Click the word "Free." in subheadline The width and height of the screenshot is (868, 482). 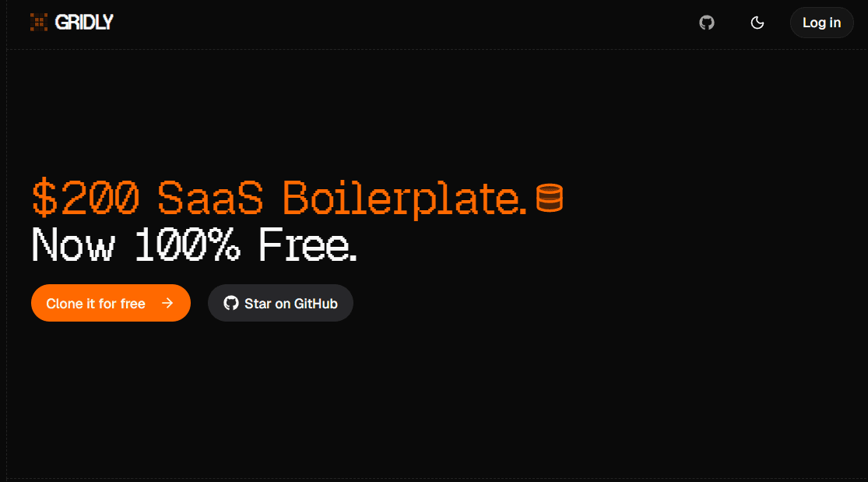307,245
